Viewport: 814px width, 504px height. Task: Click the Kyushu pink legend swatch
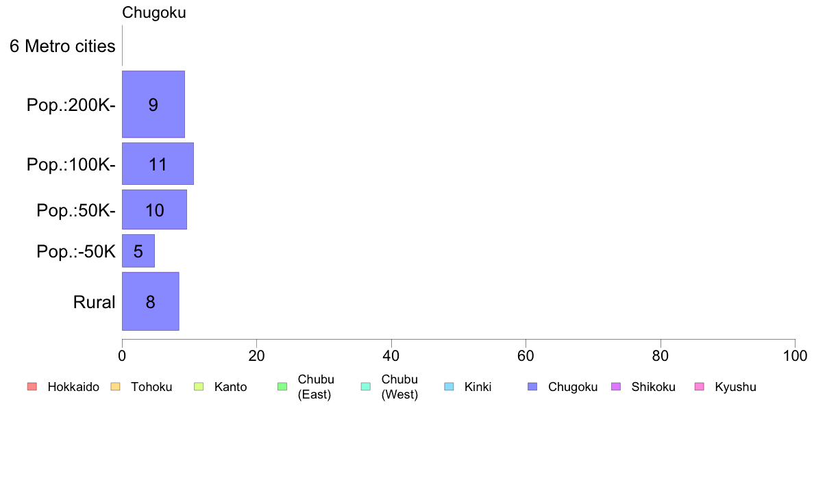pos(700,387)
